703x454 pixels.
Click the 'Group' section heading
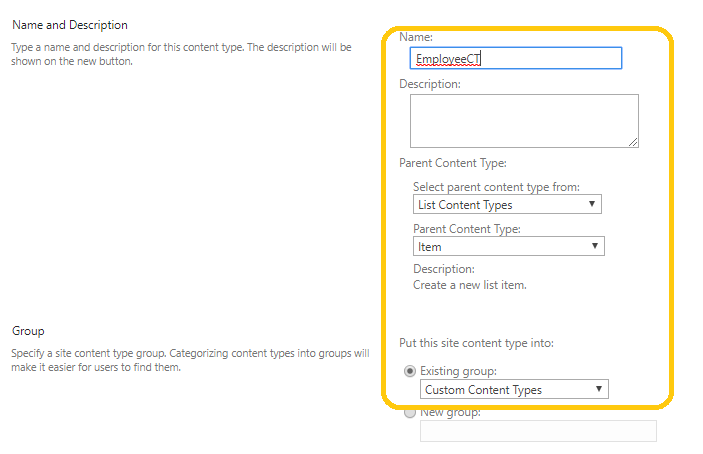coord(28,331)
